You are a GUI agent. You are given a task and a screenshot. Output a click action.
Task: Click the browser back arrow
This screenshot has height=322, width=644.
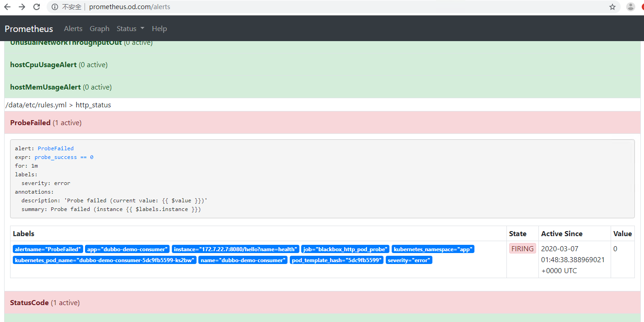pyautogui.click(x=7, y=7)
